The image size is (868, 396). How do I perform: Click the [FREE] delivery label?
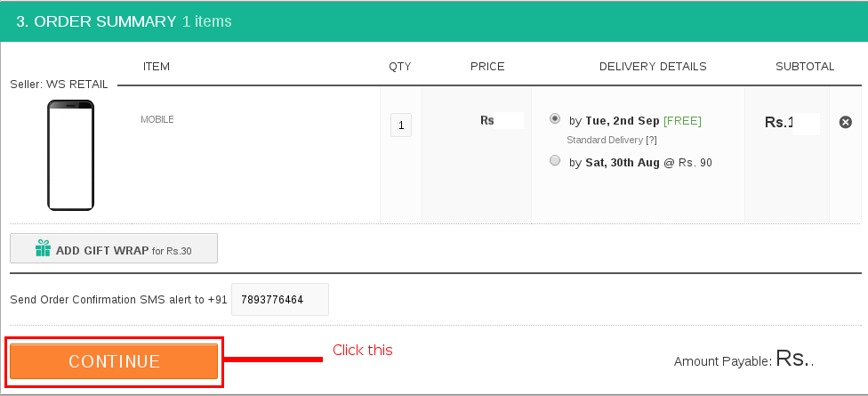[682, 121]
